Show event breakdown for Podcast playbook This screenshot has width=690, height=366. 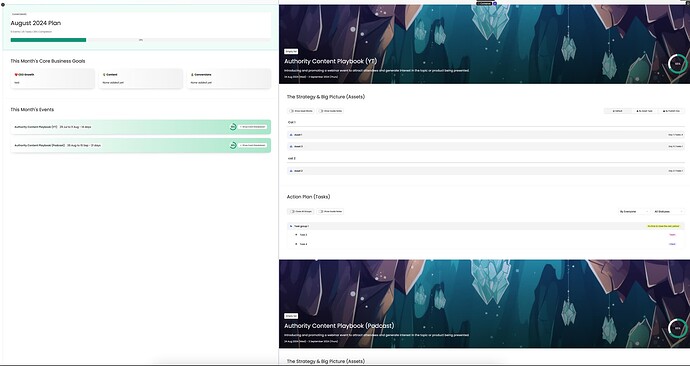click(x=253, y=145)
